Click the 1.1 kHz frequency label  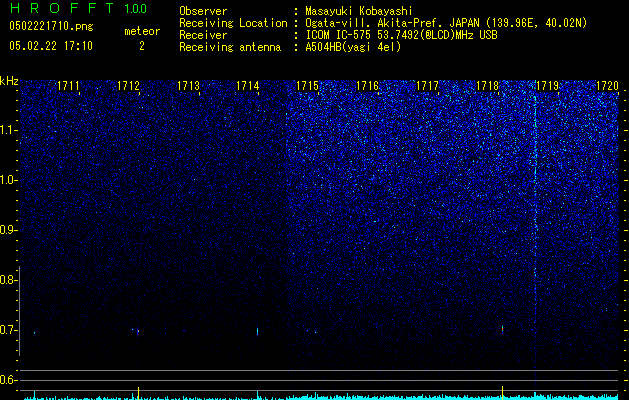[7, 130]
